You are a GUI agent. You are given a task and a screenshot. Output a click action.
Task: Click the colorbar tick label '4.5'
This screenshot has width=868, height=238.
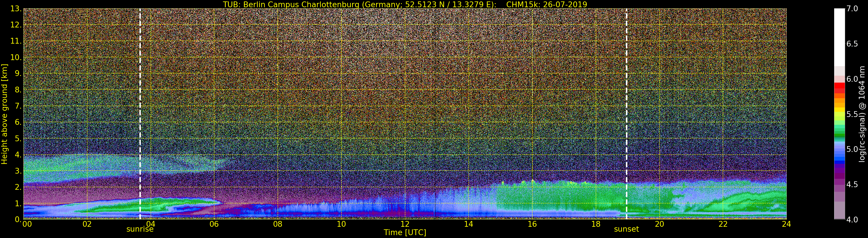pyautogui.click(x=852, y=184)
